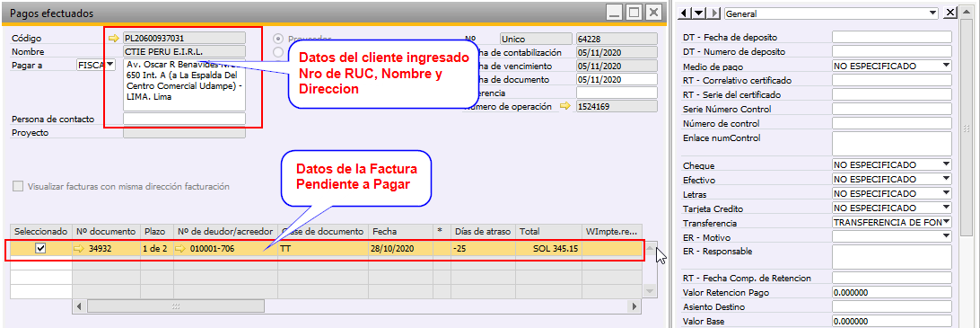Open link arrow for document 34932

[x=79, y=249]
